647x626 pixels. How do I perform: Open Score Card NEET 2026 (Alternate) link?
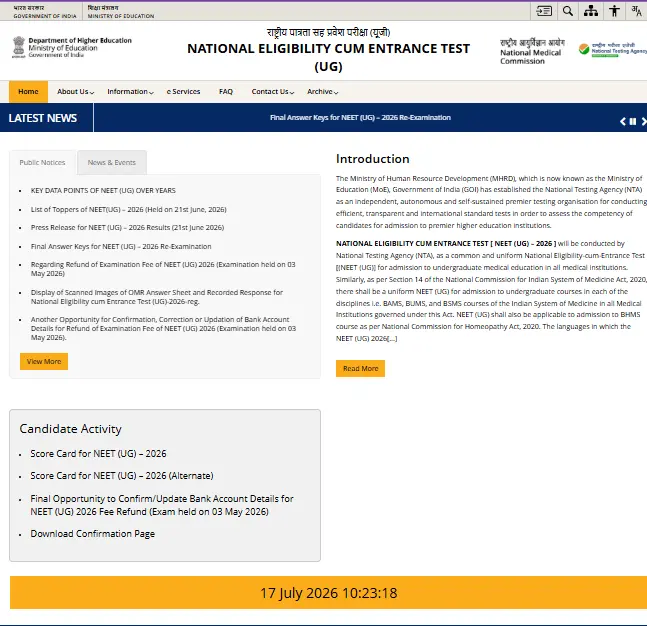coord(122,476)
